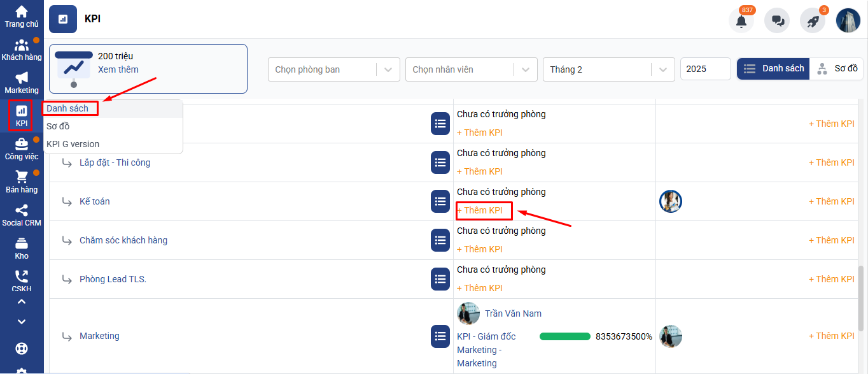The image size is (868, 374).
Task: Open the Tháng 2 month dropdown
Action: [x=608, y=69]
